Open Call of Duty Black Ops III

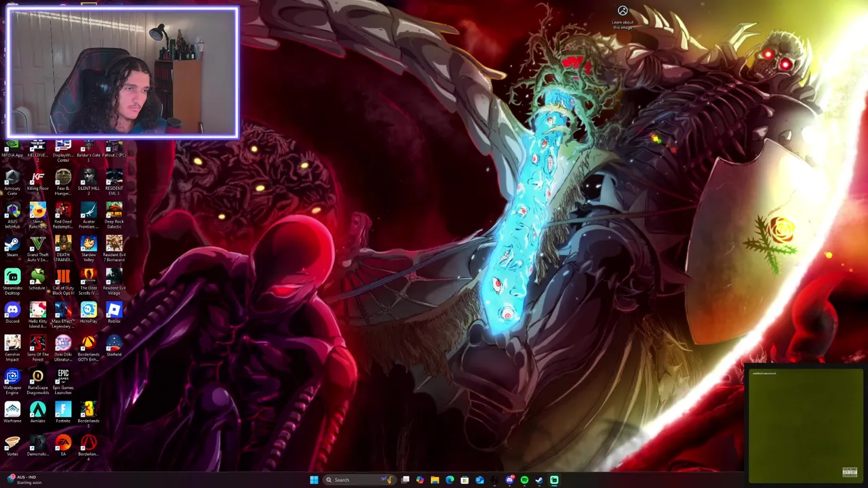pos(63,282)
